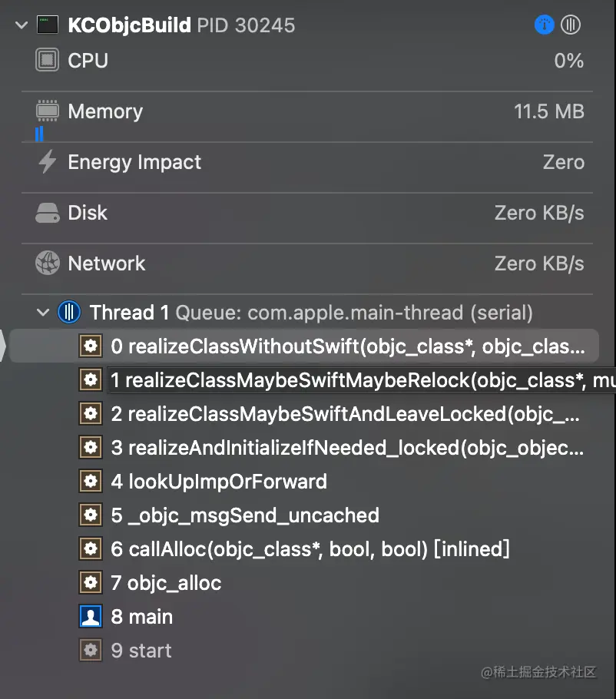This screenshot has width=616, height=699.
Task: Select frame 9 start
Action: pos(125,651)
